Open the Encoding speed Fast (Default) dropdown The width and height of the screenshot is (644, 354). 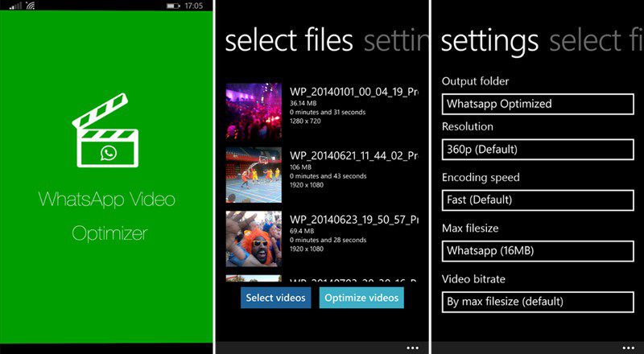coord(538,200)
